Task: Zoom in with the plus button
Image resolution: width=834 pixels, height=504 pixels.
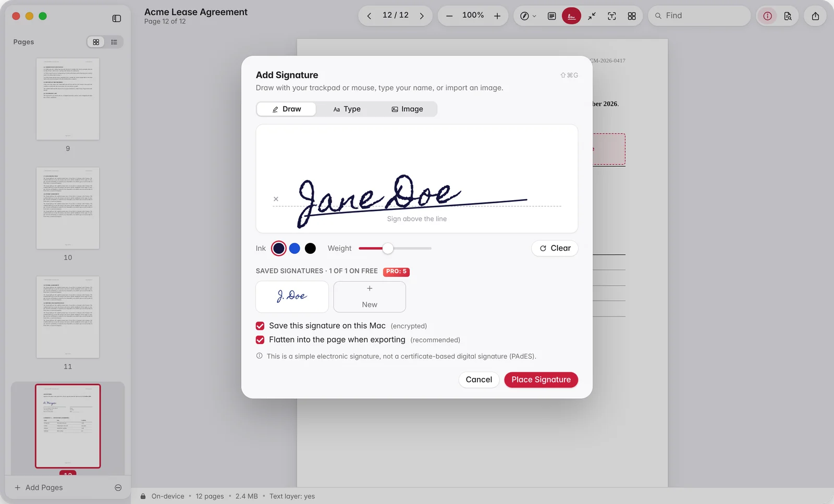Action: (x=497, y=16)
